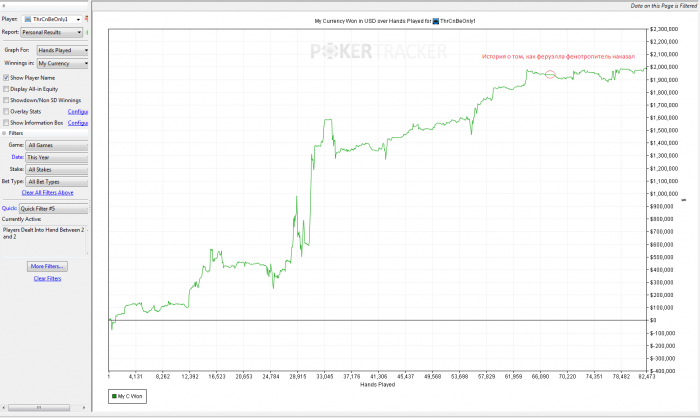Click the 33,045 x-axis label
This screenshot has height=418, width=700.
[x=325, y=377]
